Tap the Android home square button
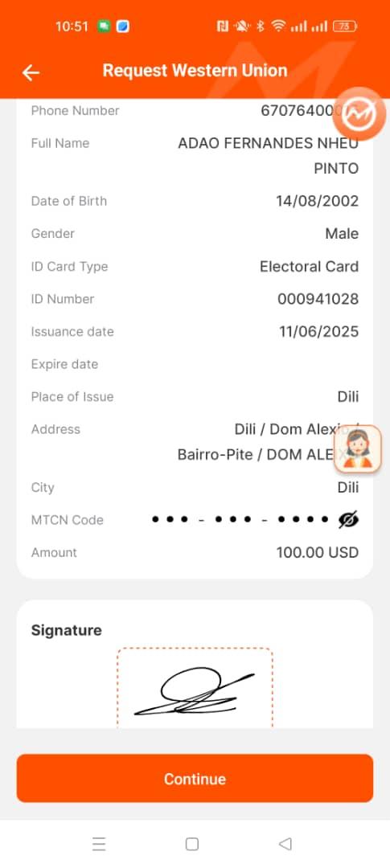This screenshot has height=868, width=390. 192,844
